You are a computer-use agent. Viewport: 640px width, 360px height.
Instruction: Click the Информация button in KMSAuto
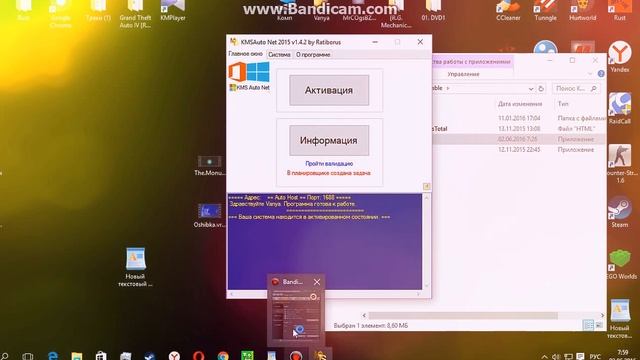pos(329,140)
